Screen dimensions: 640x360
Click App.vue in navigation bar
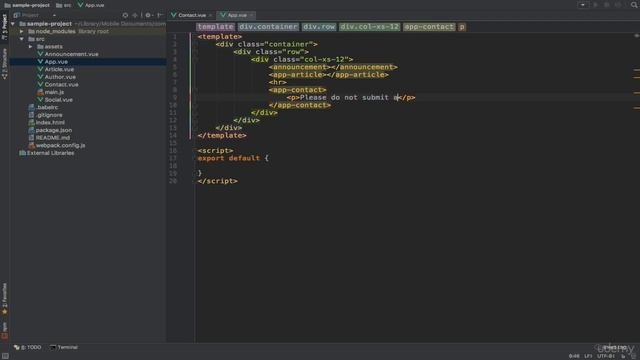pos(91,5)
